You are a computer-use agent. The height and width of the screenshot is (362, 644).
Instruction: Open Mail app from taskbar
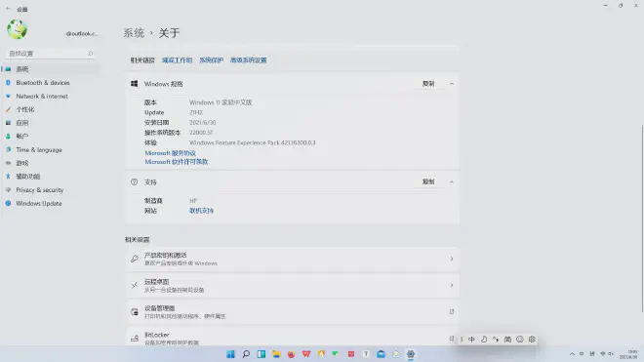click(x=381, y=354)
